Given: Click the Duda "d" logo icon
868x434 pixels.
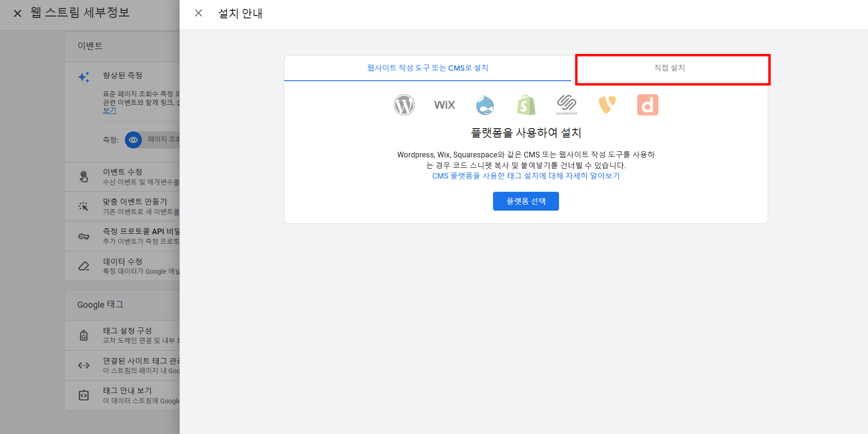Looking at the screenshot, I should click(647, 105).
